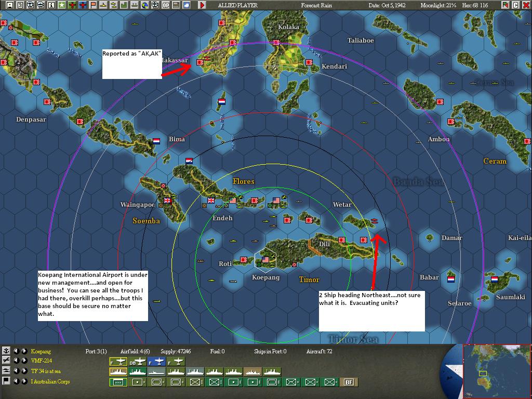
Task: Click the orange flag toolbar icon
Action: pyautogui.click(x=93, y=5)
